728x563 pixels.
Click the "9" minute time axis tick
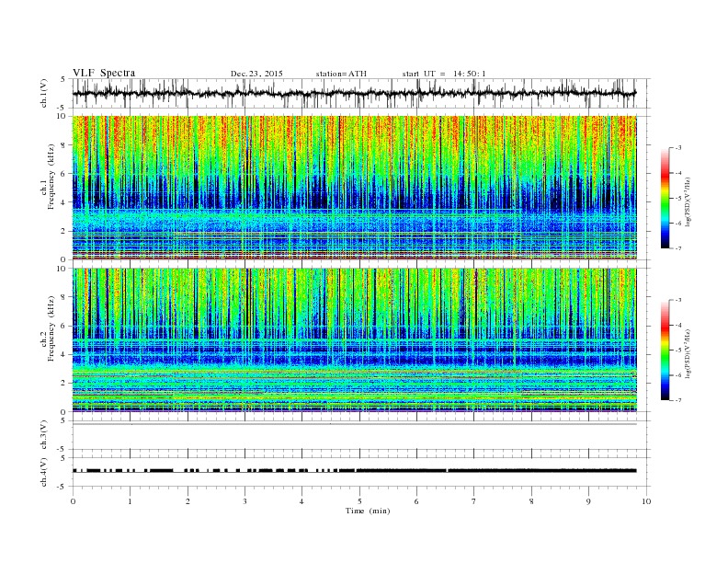[588, 501]
